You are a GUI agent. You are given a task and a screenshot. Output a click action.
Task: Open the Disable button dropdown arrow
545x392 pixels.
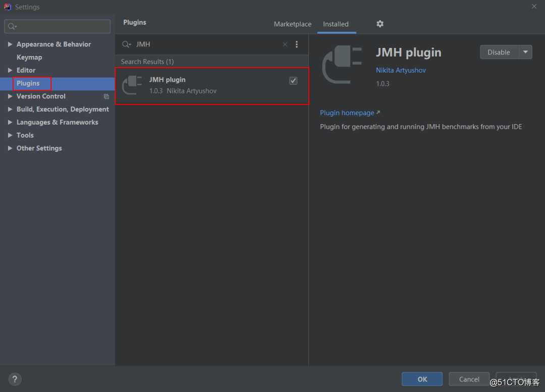tap(525, 52)
